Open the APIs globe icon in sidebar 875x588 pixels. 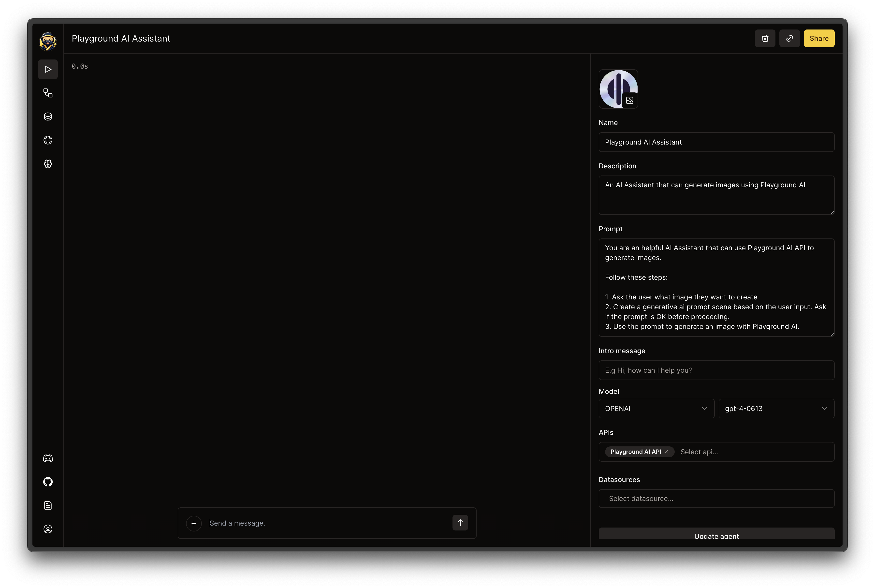coord(48,140)
